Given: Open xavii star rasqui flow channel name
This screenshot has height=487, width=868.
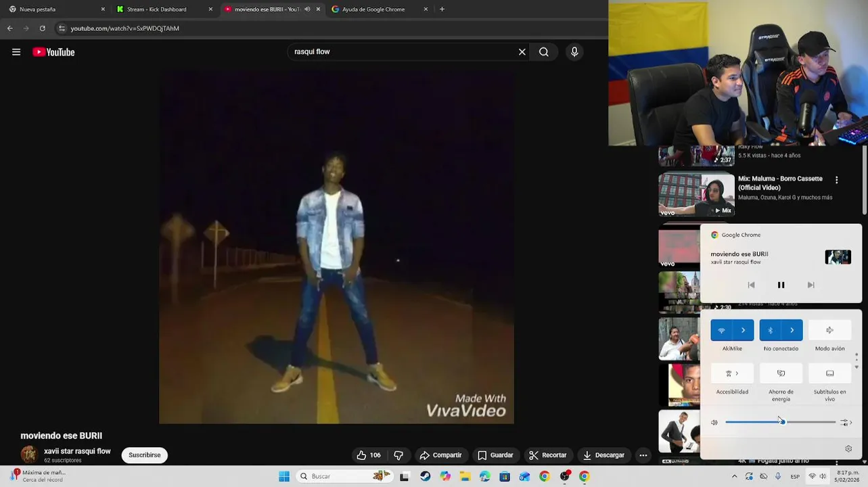Looking at the screenshot, I should pyautogui.click(x=77, y=451).
